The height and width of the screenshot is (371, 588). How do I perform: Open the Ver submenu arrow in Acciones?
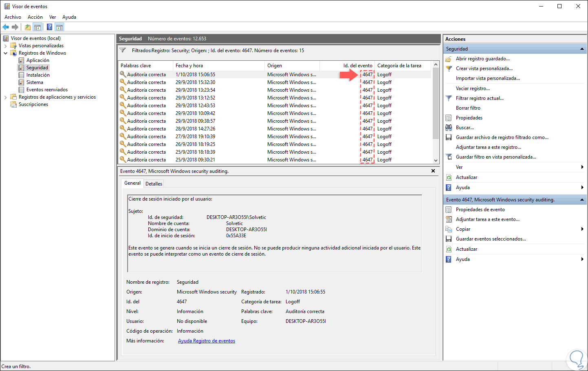coord(582,167)
